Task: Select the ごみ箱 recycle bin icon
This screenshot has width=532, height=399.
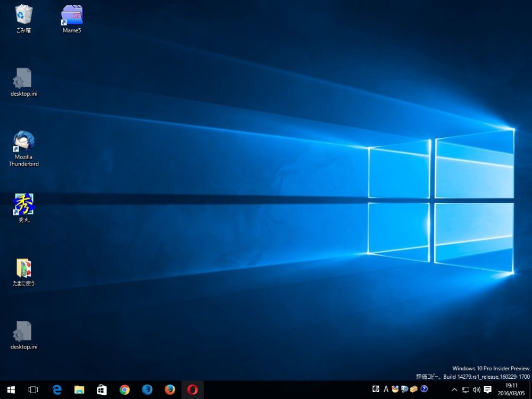Action: [23, 15]
